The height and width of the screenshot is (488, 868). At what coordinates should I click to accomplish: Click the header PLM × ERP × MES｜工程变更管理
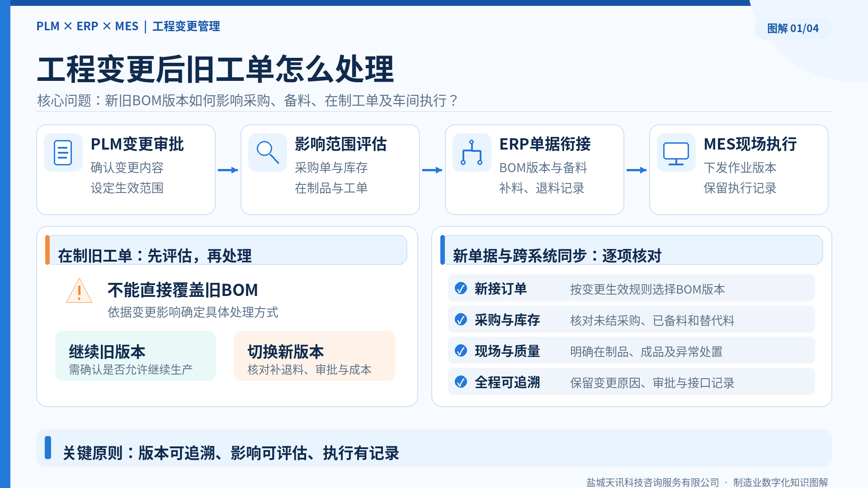128,26
